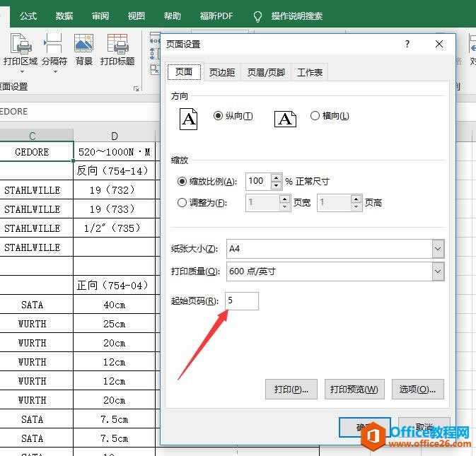
Task: Open the Foxit PDF (福昕PDF) tab
Action: coord(216,16)
